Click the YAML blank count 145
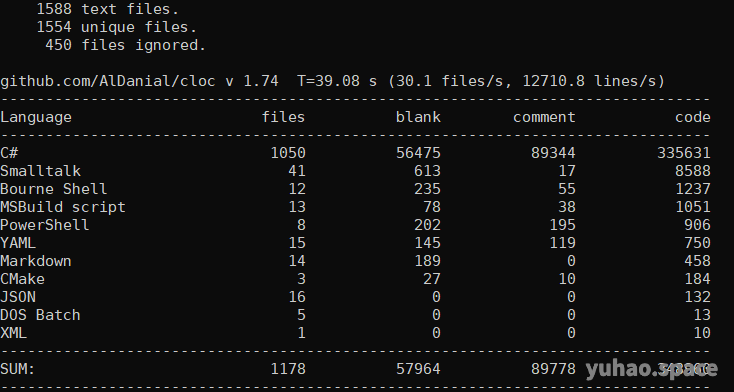This screenshot has height=392, width=734. pyautogui.click(x=427, y=243)
